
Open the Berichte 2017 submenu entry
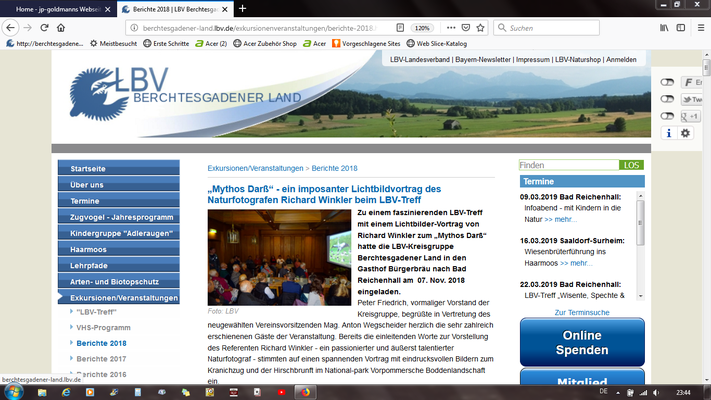(x=101, y=359)
